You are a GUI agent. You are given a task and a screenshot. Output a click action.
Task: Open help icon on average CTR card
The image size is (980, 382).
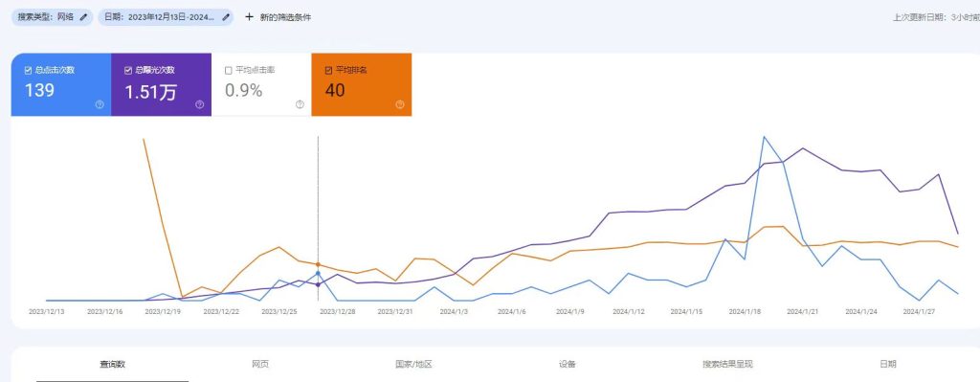[300, 104]
